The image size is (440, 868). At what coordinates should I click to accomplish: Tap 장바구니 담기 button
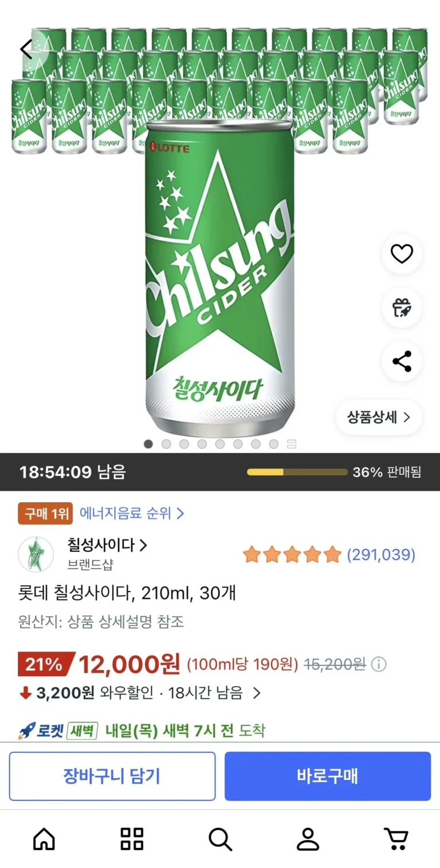tap(112, 776)
